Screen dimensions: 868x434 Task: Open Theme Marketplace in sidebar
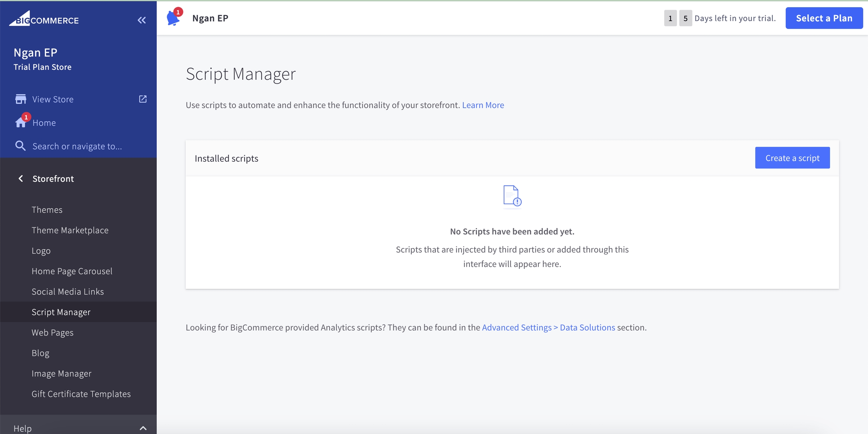pos(70,230)
